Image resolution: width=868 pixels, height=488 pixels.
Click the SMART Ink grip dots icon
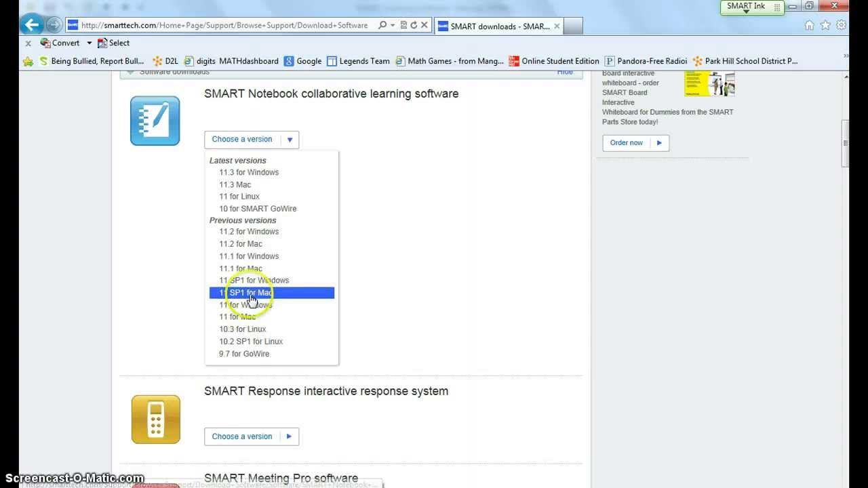pos(777,7)
